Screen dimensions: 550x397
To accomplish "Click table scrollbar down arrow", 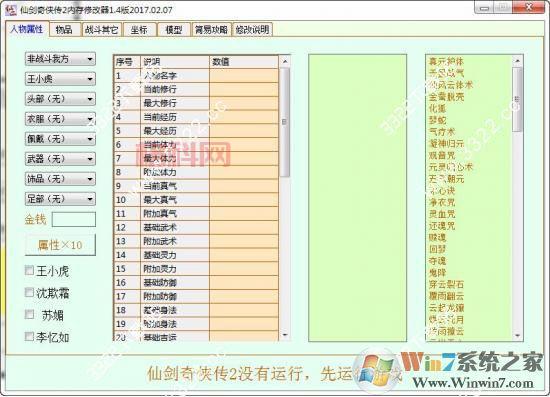I will click(285, 335).
